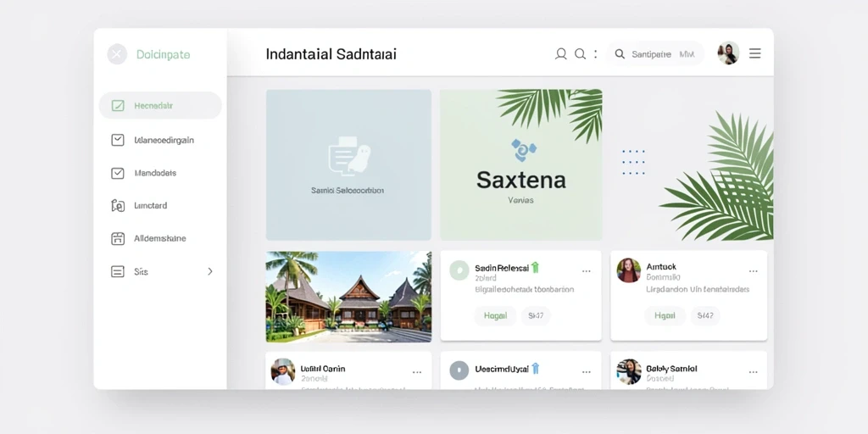Open the Samiol Saleoection card
The image size is (868, 434).
(348, 165)
